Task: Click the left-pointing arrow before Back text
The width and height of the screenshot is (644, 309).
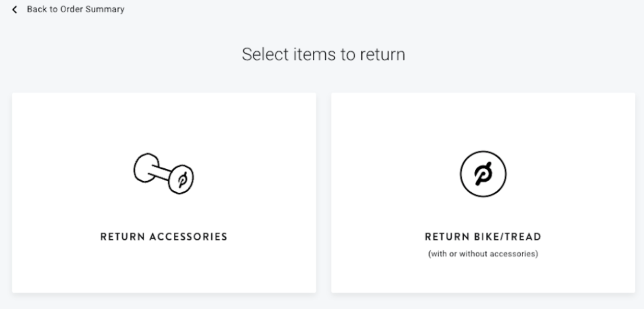Action: pos(14,9)
